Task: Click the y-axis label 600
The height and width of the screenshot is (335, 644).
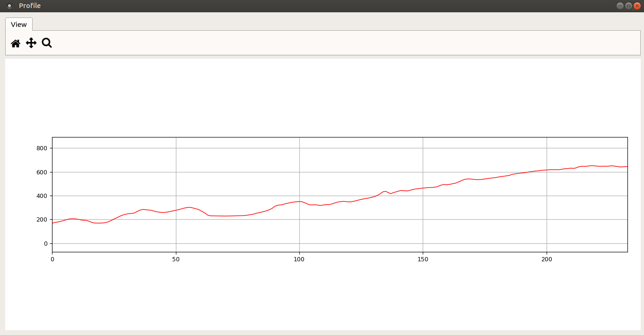Action: click(x=42, y=172)
